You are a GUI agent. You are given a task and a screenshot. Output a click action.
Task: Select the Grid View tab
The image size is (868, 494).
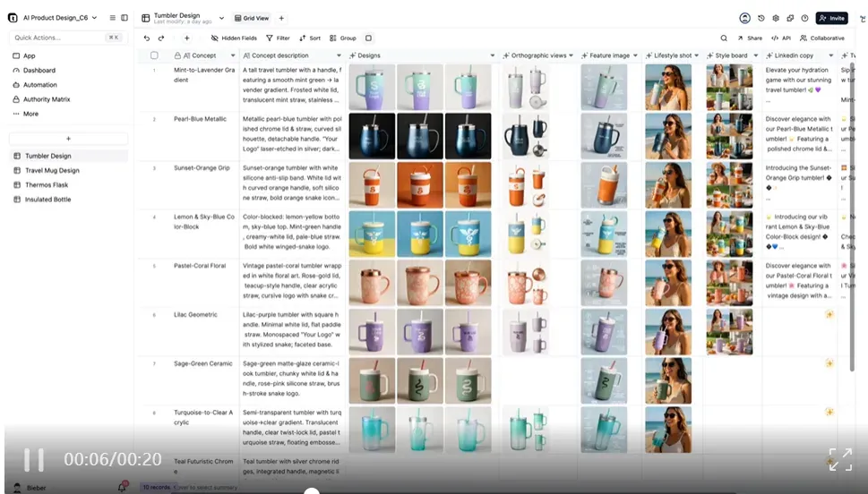pyautogui.click(x=252, y=18)
